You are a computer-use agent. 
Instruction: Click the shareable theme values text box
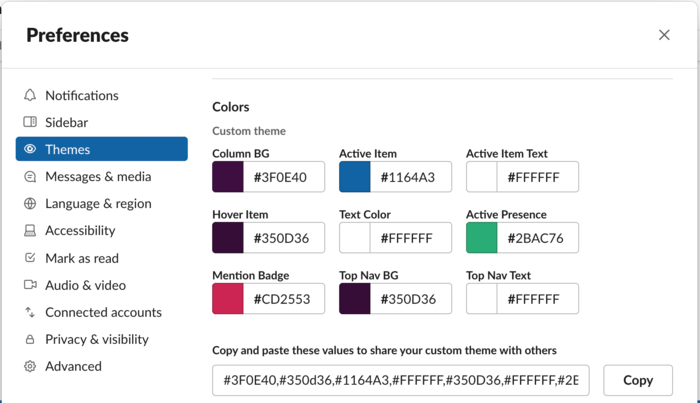(401, 380)
